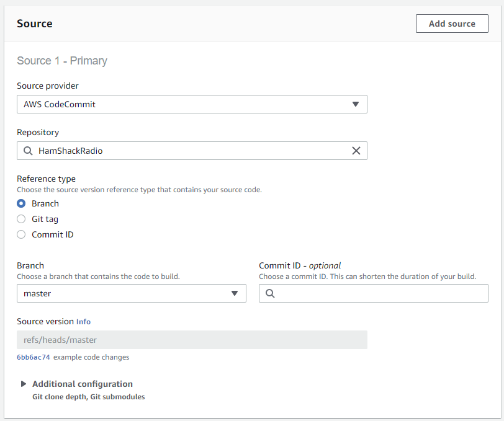This screenshot has height=421, width=504.
Task: Click the Additional configuration triangle icon
Action: tap(24, 384)
